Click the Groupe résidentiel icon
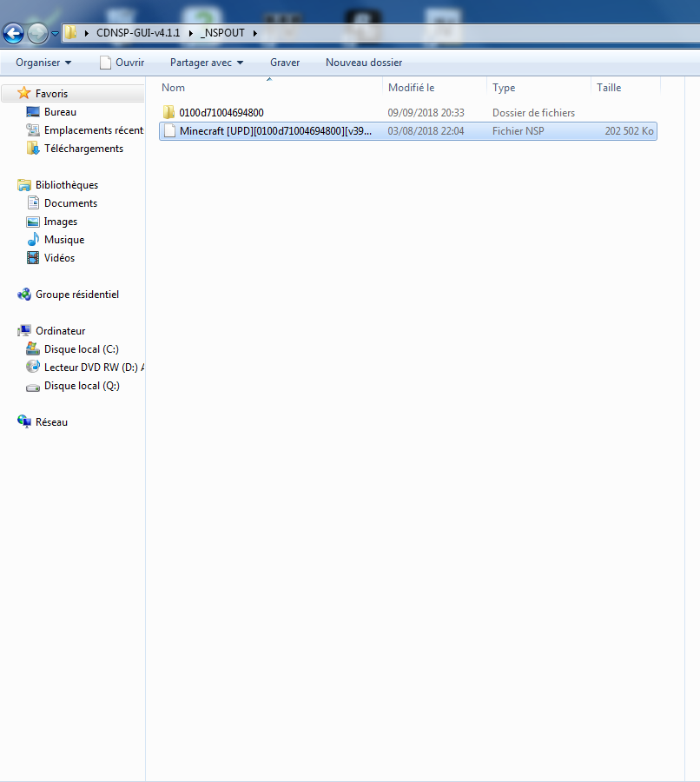Viewport: 700px width, 782px height. tap(24, 295)
